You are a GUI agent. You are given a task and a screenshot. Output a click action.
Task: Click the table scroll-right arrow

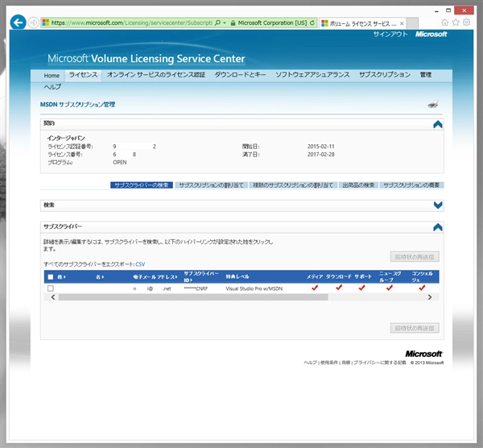(x=430, y=297)
